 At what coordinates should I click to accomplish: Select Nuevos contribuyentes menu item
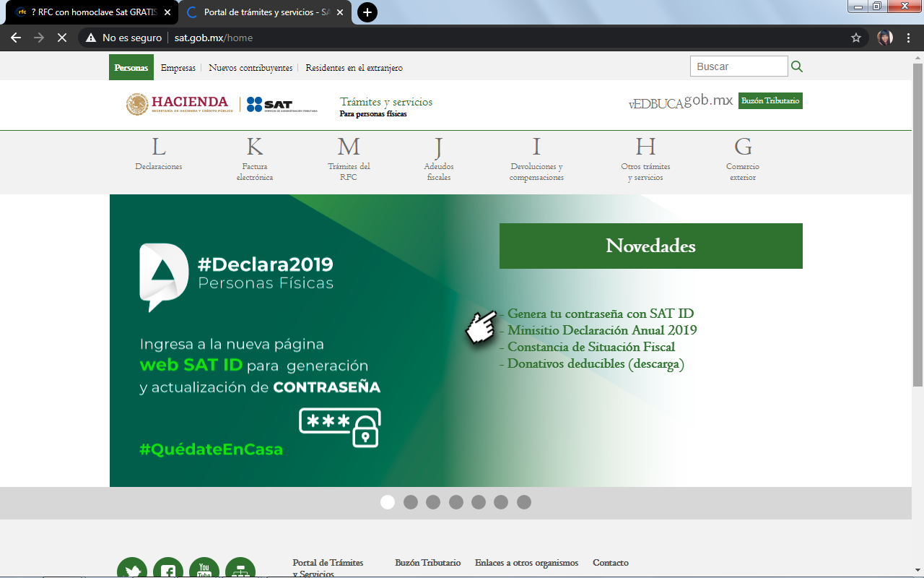coord(250,68)
